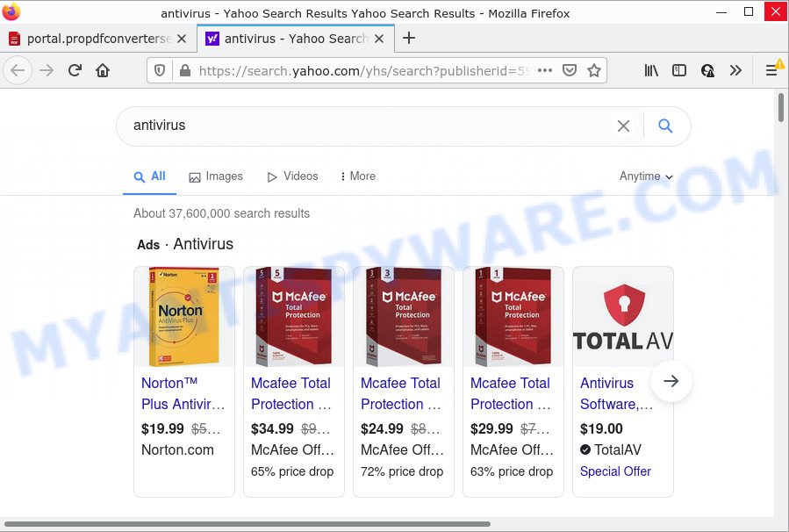The width and height of the screenshot is (789, 532).
Task: Minimize the Firefox window
Action: [x=721, y=11]
